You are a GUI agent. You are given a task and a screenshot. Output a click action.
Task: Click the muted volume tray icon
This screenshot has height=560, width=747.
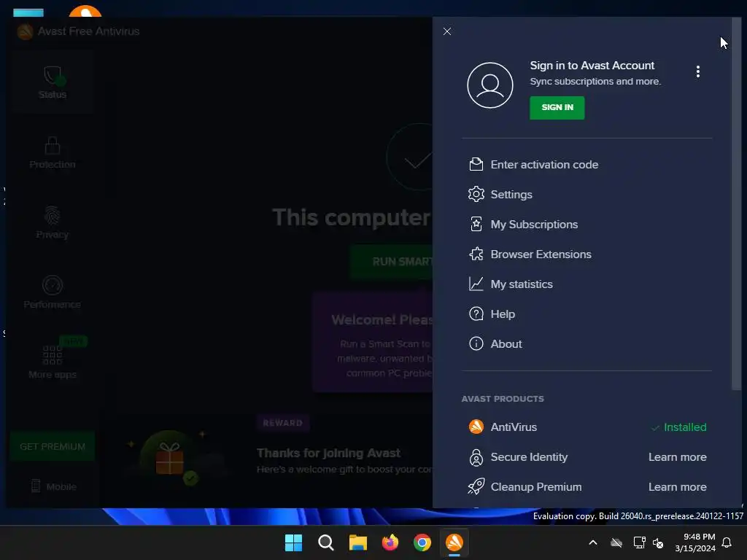658,542
